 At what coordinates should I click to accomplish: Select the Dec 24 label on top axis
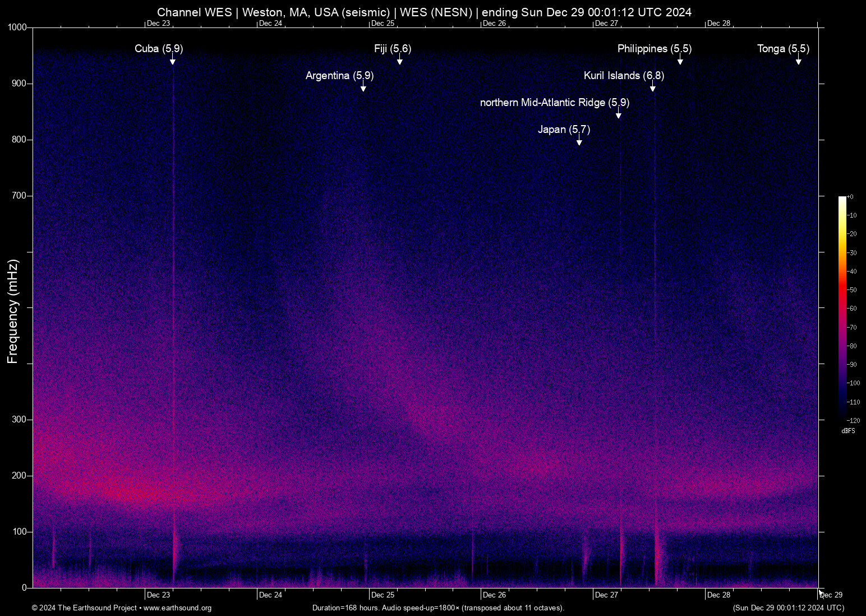click(270, 24)
